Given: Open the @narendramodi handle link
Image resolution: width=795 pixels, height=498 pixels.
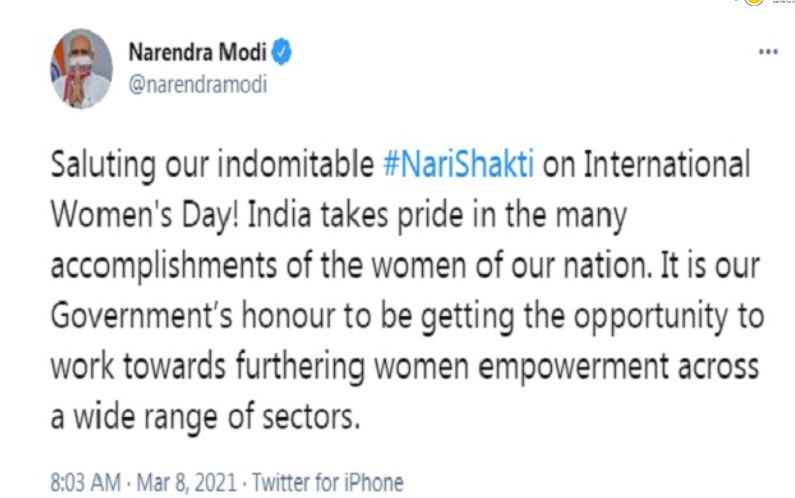Looking at the screenshot, I should (x=197, y=84).
